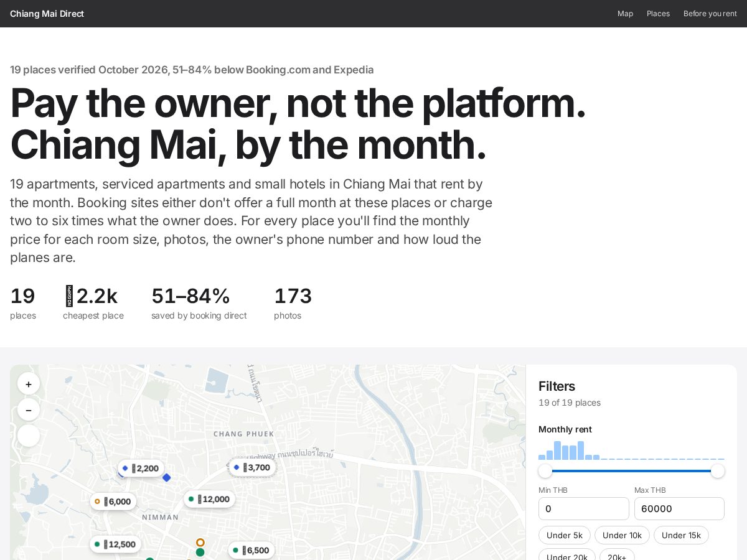The image size is (747, 560).
Task: Click the orange ring map pin below Nimman
Action: pos(200,543)
